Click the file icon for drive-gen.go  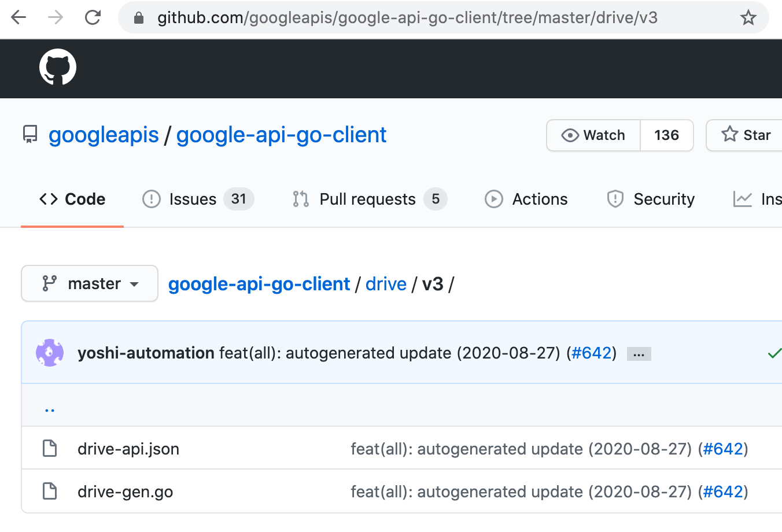click(50, 491)
